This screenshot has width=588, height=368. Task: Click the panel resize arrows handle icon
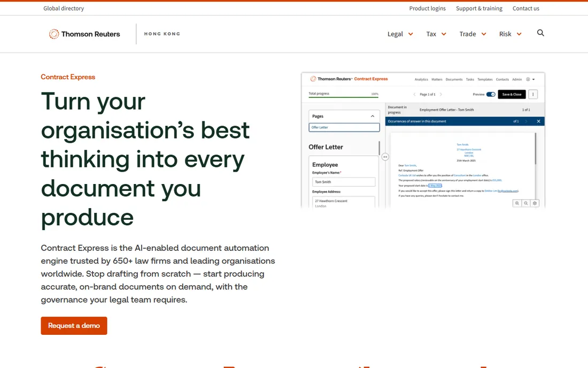(x=385, y=157)
